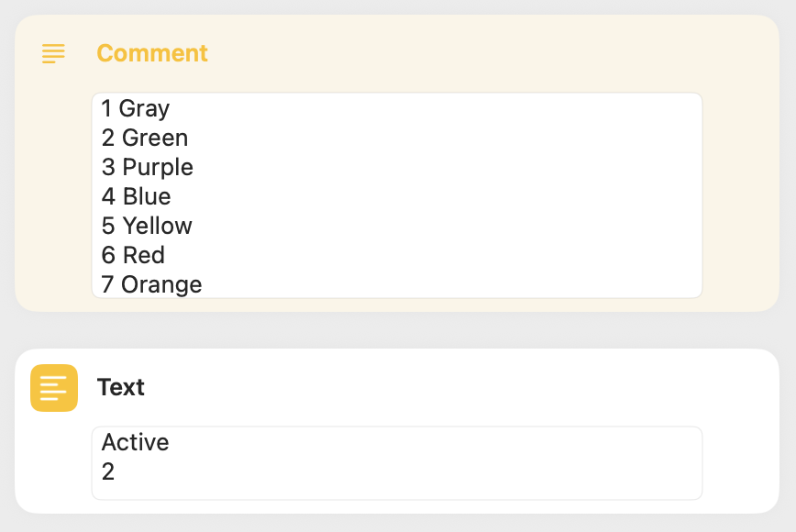Click the digit 1 beside Gray
Screen dimensions: 796x532
(x=106, y=108)
